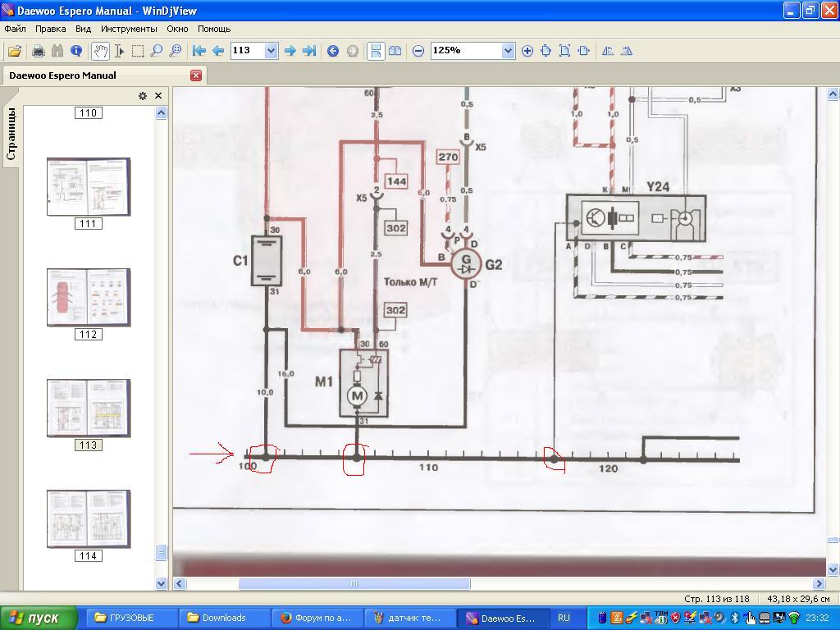Open Find with the binoculars icon

pyautogui.click(x=57, y=51)
